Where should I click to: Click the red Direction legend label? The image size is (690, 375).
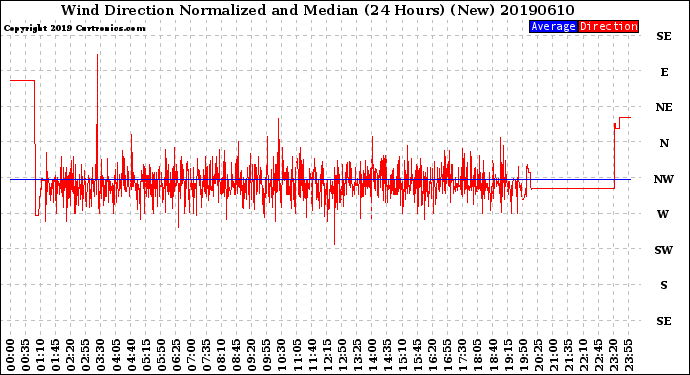pyautogui.click(x=608, y=26)
